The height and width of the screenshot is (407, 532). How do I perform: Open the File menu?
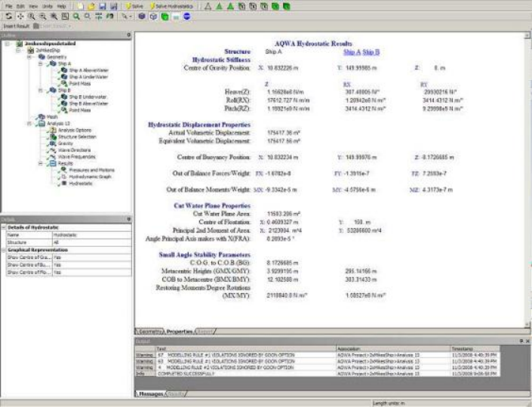[x=9, y=6]
